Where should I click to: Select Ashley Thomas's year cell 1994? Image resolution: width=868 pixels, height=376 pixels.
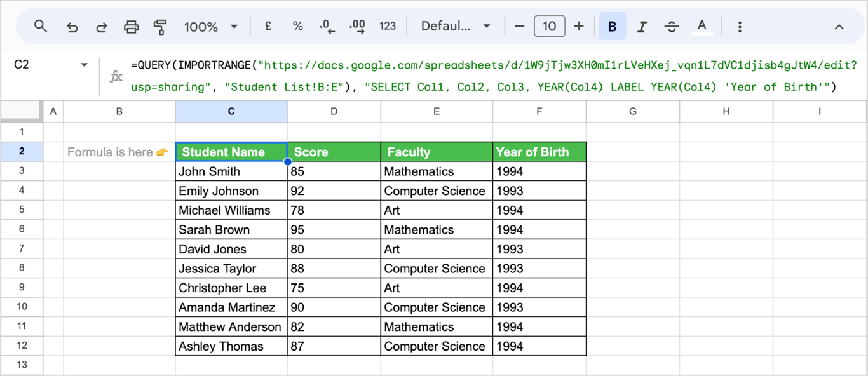point(539,346)
